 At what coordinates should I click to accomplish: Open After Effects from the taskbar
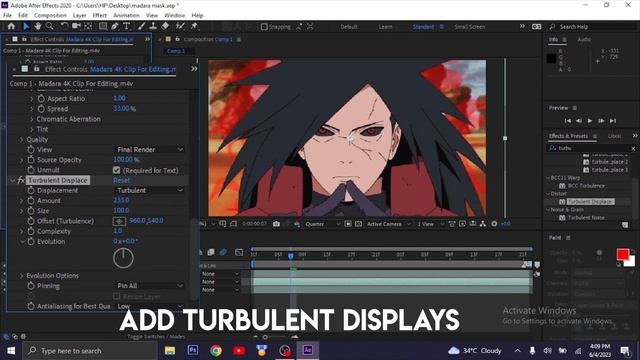308,350
